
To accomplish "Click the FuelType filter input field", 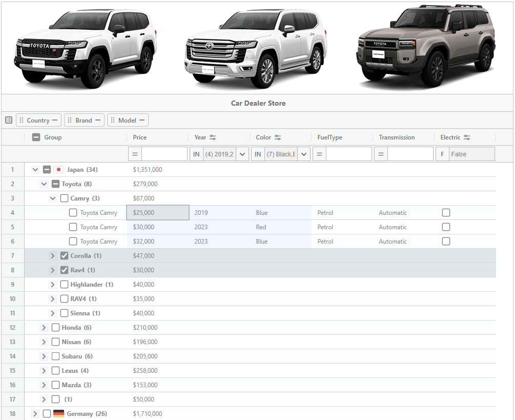I will pyautogui.click(x=349, y=154).
